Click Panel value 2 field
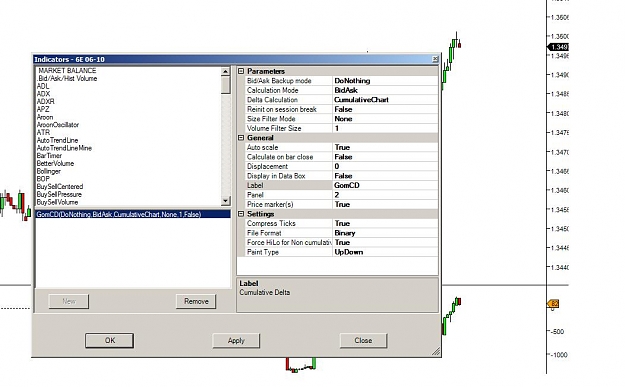This screenshot has height=387, width=625. (385, 195)
